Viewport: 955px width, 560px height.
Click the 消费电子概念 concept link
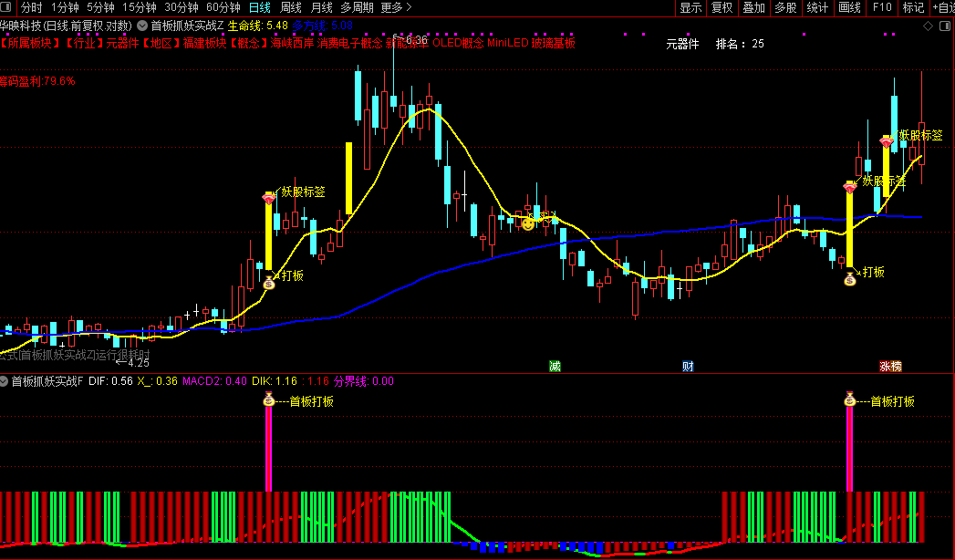click(350, 43)
